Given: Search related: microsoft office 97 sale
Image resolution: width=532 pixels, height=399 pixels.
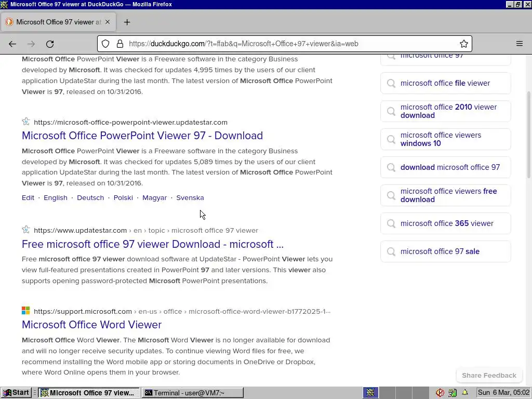Looking at the screenshot, I should [x=445, y=251].
